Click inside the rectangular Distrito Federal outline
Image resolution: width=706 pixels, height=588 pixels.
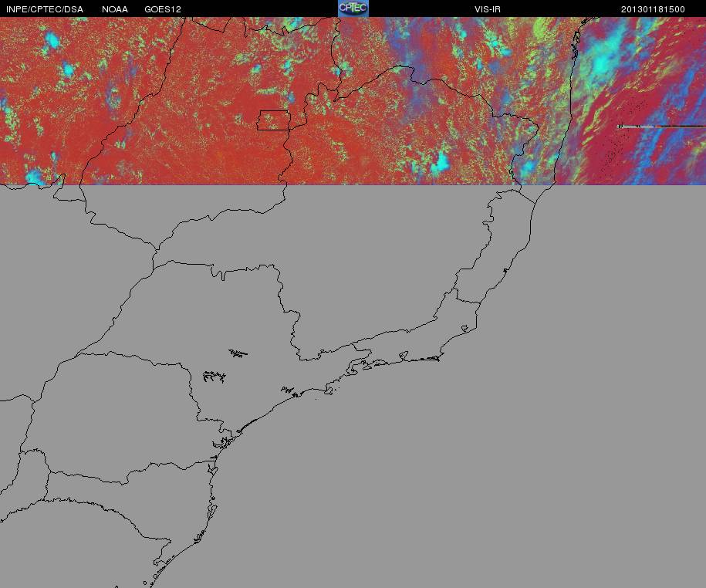point(274,120)
